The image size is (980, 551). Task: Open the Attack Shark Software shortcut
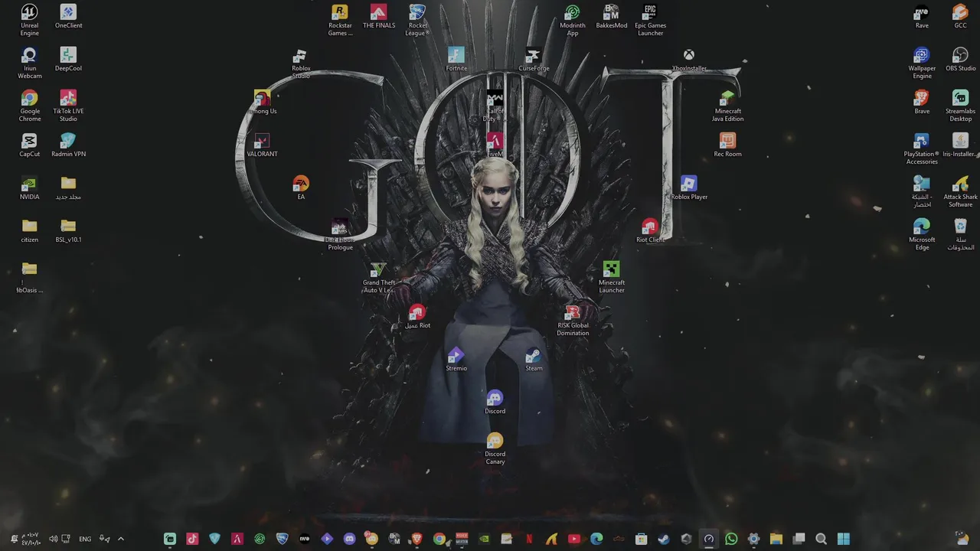pyautogui.click(x=960, y=191)
